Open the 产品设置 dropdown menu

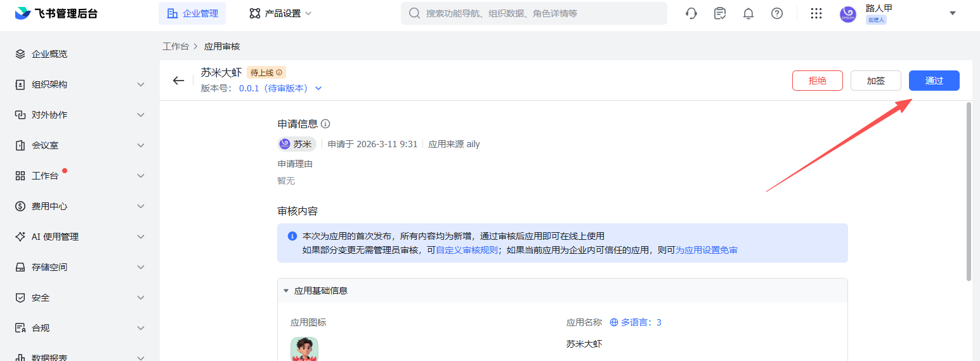click(280, 13)
